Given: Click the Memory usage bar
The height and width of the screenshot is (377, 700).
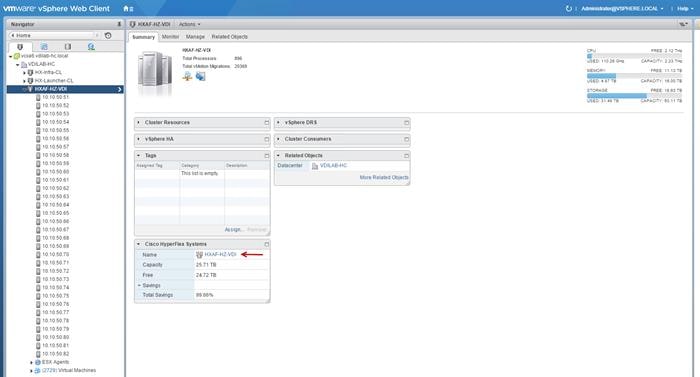Looking at the screenshot, I should [x=634, y=76].
